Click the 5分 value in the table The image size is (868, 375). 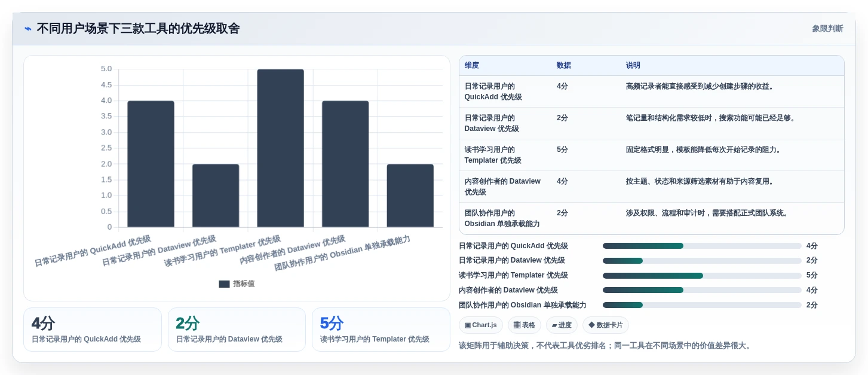562,150
